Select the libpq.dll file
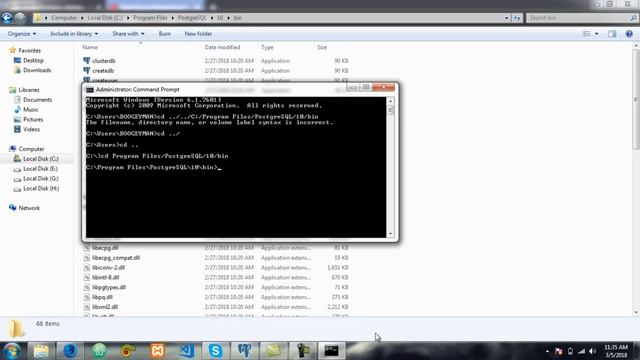The image size is (640, 360). (102, 297)
